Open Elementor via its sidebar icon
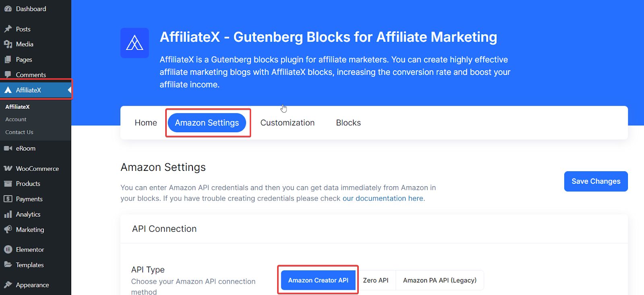This screenshot has width=644, height=295. point(8,249)
